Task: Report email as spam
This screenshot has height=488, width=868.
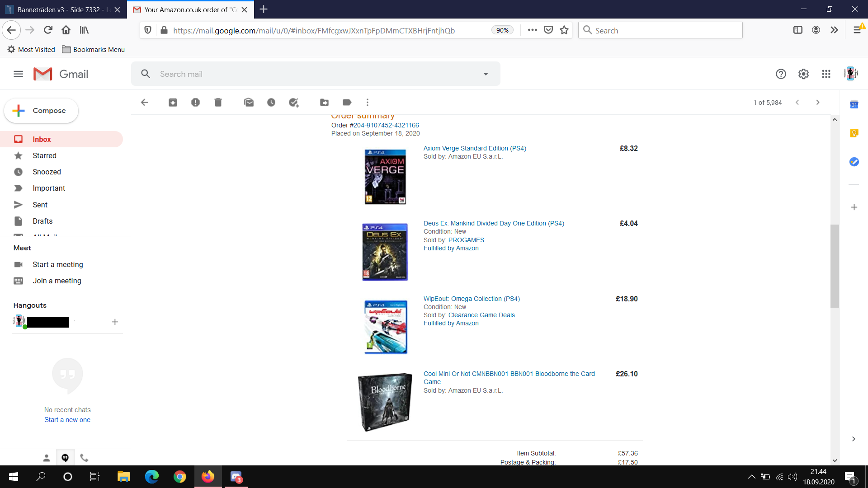Action: [x=195, y=103]
